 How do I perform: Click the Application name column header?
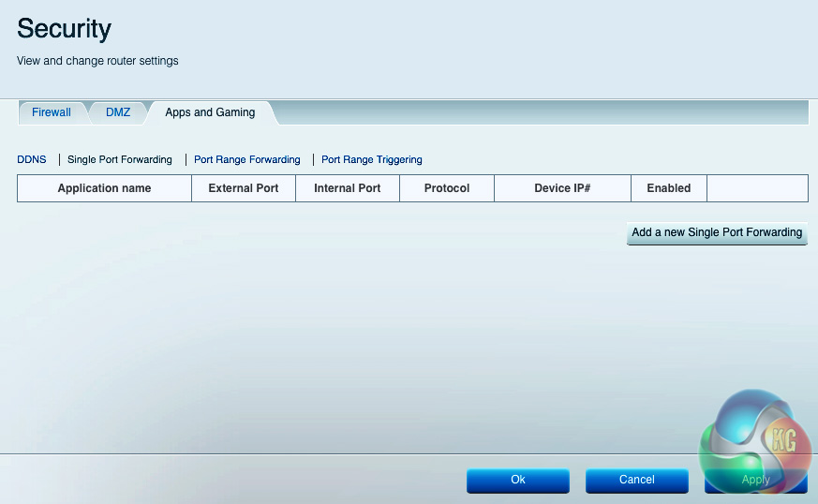pos(104,188)
